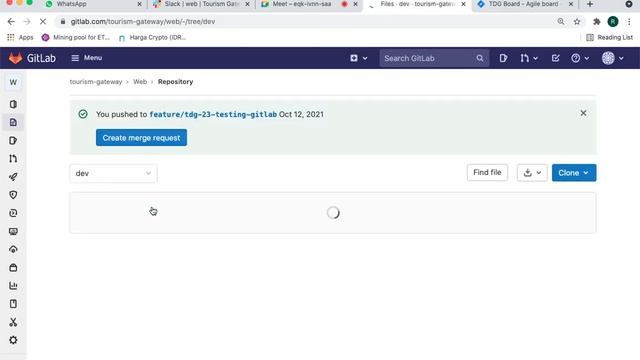Open Issues icon in top navbar
Image resolution: width=640 pixels, height=360 pixels.
coord(503,58)
